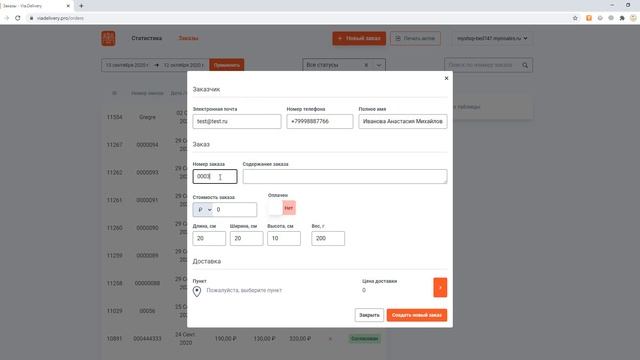Image resolution: width=640 pixels, height=360 pixels.
Task: Click the width field with value 20
Action: (247, 238)
